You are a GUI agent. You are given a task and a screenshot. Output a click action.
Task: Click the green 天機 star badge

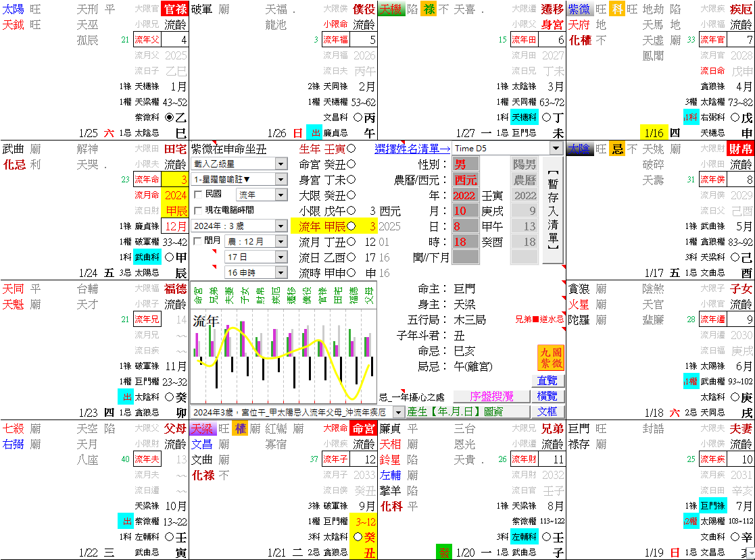(x=393, y=9)
